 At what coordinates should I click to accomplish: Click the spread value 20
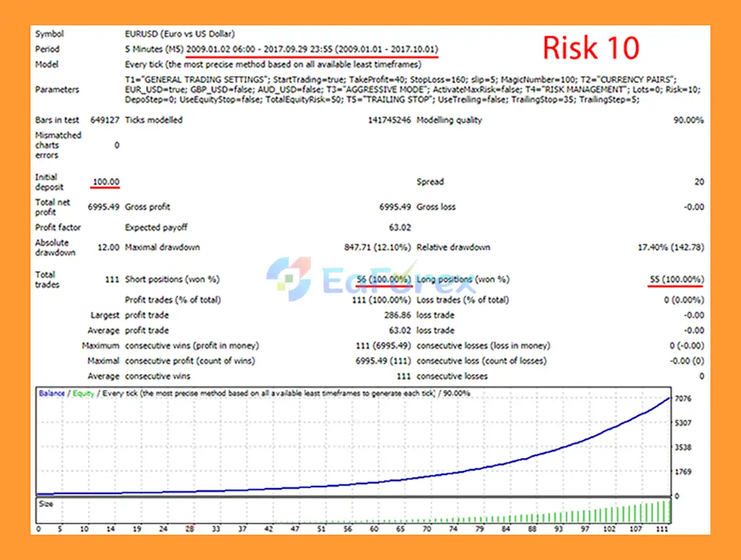point(699,182)
